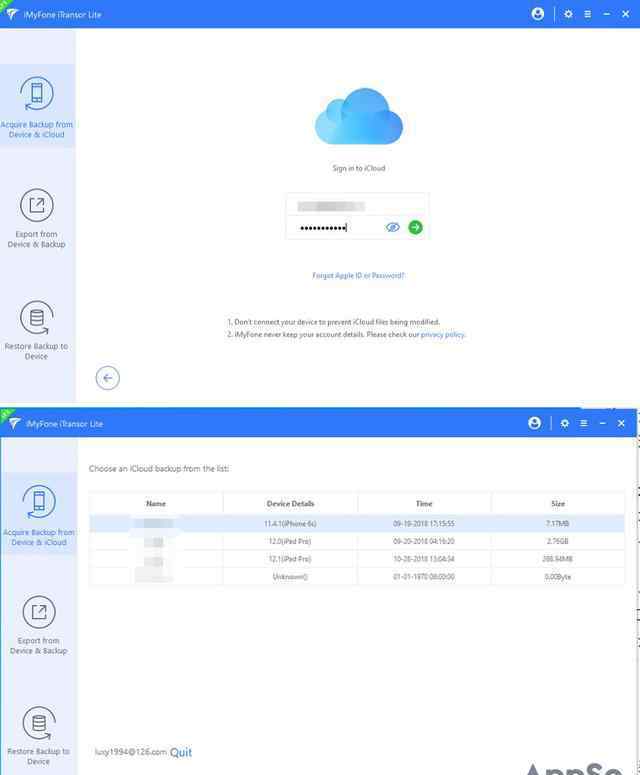Select the 12.0(iPad Pro) backup row
Viewport: 640px width, 775px height.
click(x=357, y=541)
